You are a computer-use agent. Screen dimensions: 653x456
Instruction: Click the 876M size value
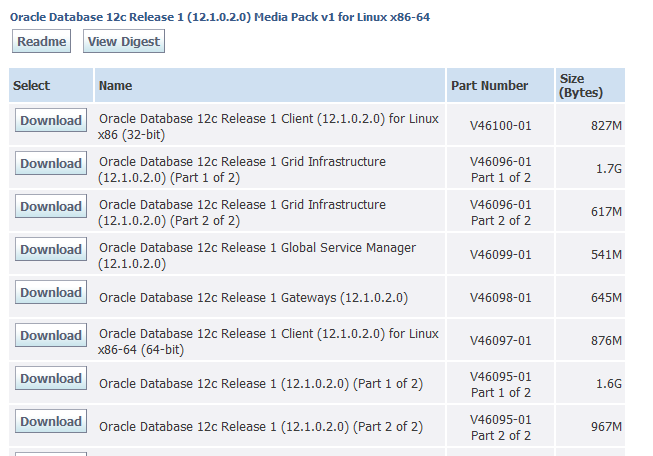coord(606,341)
